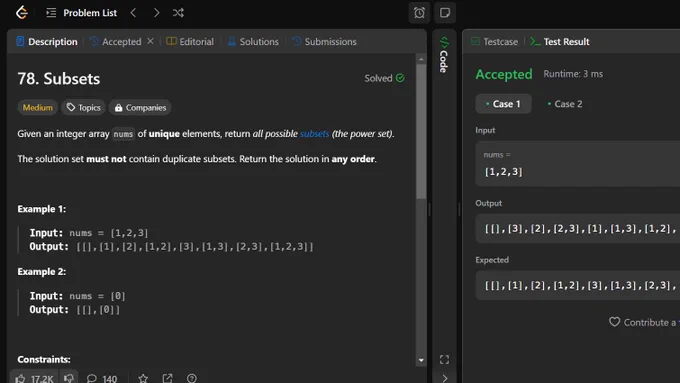Go to previous problem arrow
The height and width of the screenshot is (383, 680).
pos(133,13)
